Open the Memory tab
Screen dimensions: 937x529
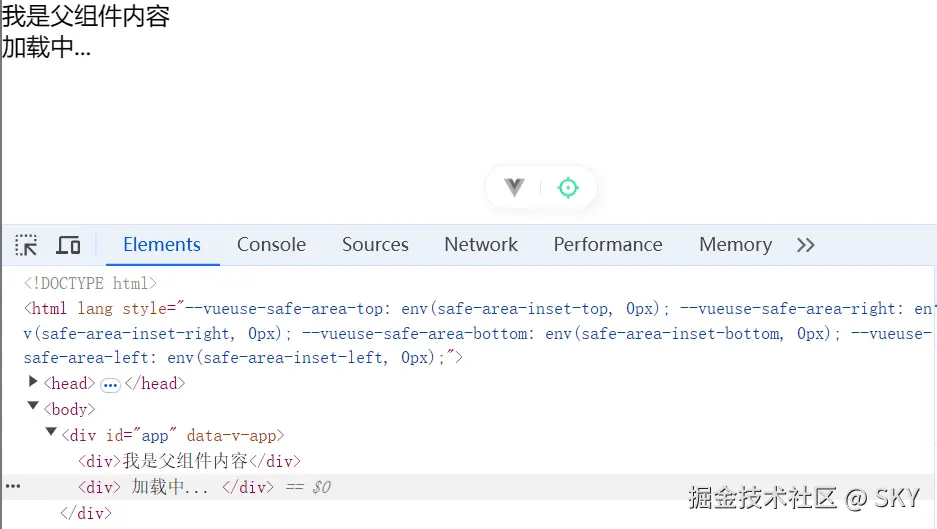point(735,245)
